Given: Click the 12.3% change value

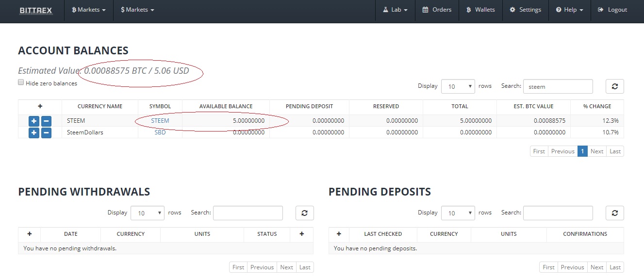Looking at the screenshot, I should click(x=611, y=120).
